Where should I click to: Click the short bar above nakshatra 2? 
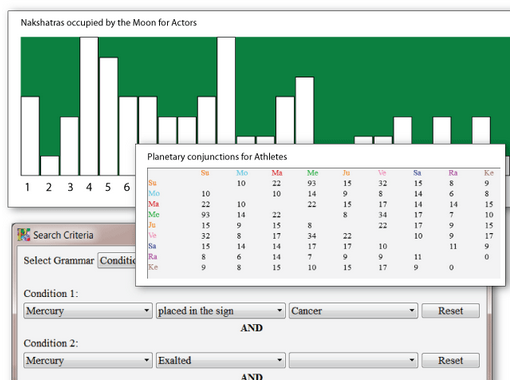click(50, 166)
